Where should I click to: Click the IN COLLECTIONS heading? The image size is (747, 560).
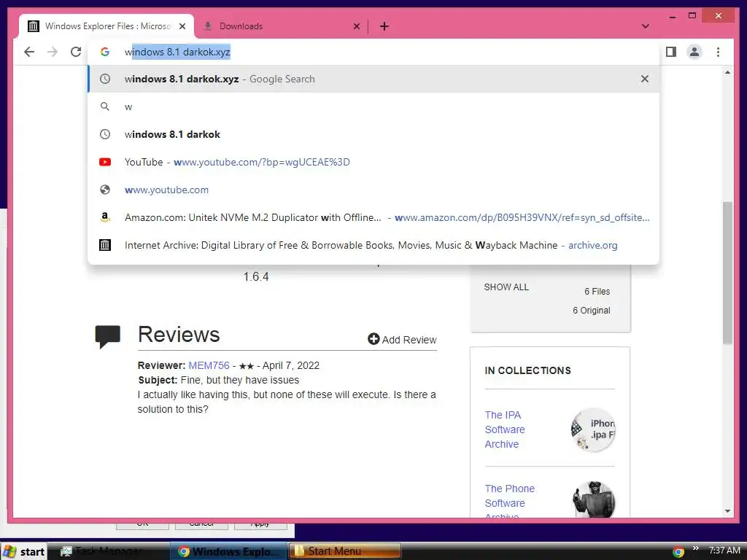[x=527, y=370]
